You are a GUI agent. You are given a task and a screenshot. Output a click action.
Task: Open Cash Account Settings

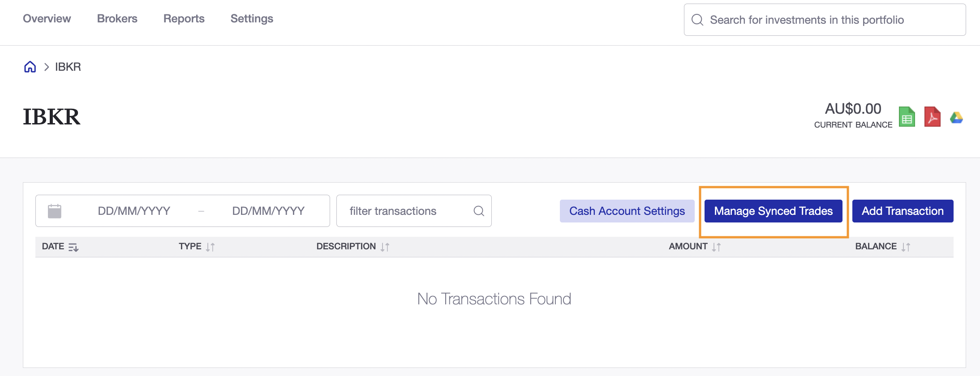click(x=627, y=211)
